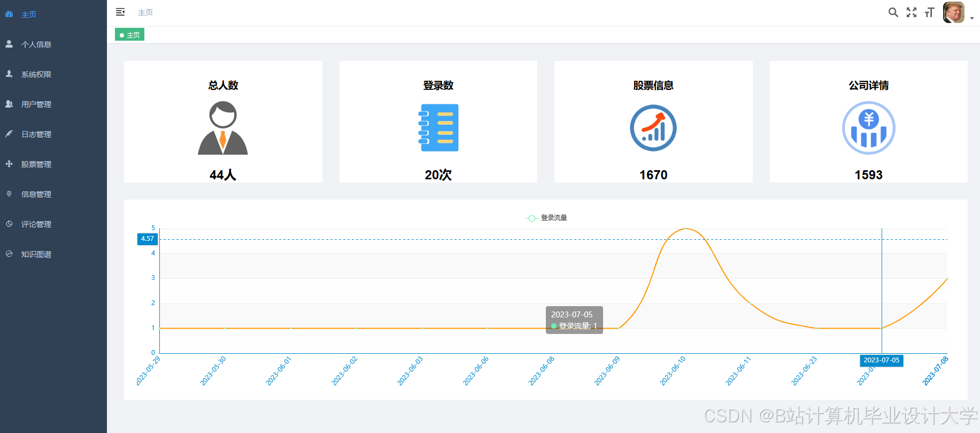Image resolution: width=980 pixels, height=433 pixels.
Task: Expand the avatar dropdown arrow
Action: (971, 18)
